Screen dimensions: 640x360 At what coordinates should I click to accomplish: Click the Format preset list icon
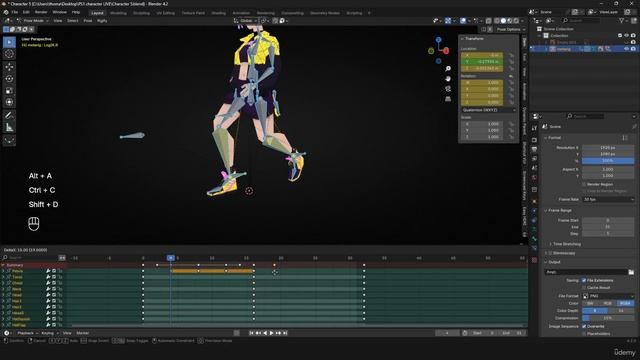625,138
